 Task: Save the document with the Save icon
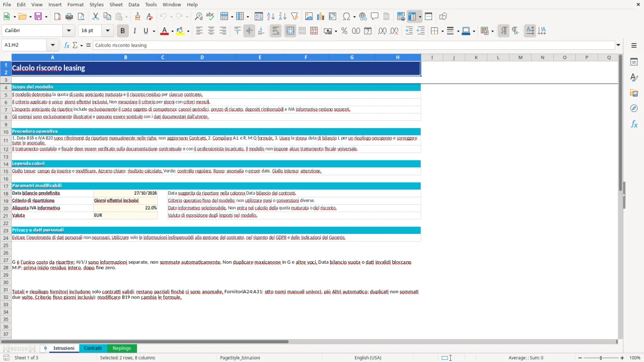pyautogui.click(x=38, y=17)
